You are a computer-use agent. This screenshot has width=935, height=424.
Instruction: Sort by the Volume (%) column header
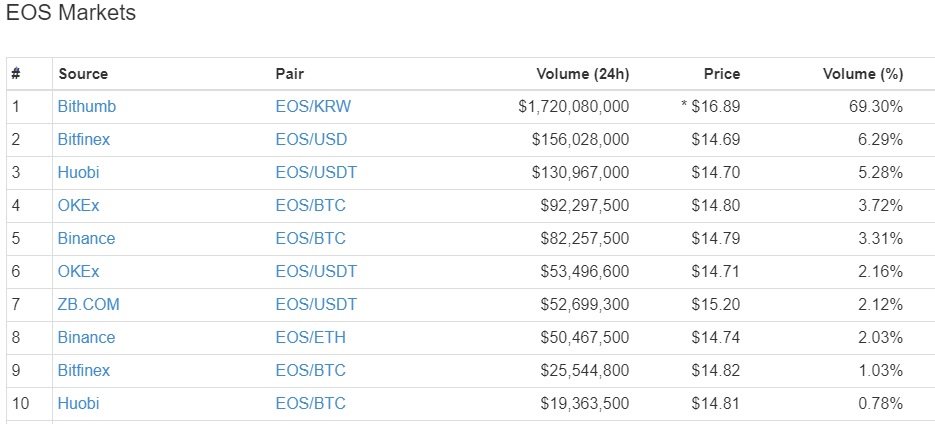click(863, 74)
